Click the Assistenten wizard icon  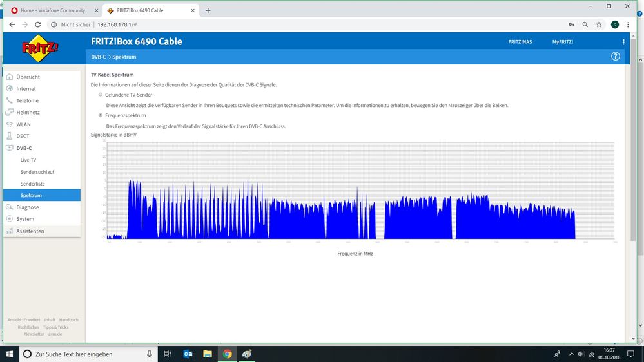coord(10,231)
